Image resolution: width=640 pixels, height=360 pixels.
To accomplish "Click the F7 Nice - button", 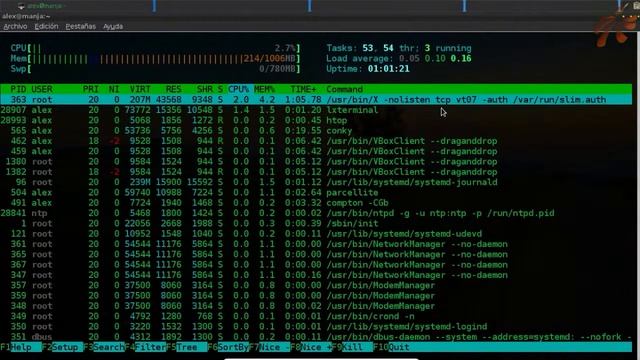I will pos(270,347).
